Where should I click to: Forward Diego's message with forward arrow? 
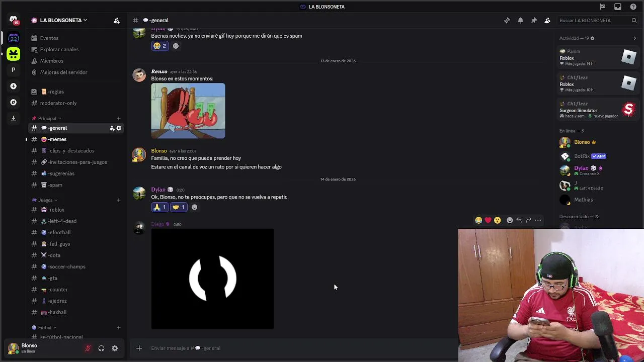[529, 220]
